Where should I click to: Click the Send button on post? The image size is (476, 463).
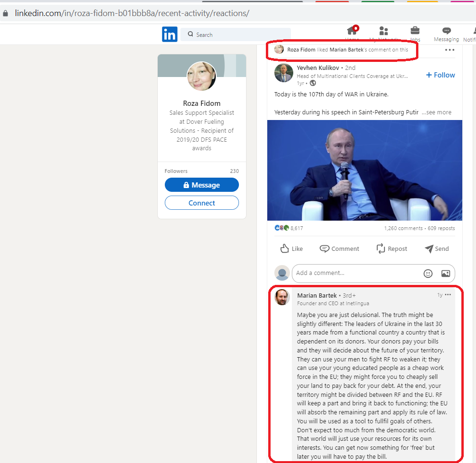(x=436, y=249)
